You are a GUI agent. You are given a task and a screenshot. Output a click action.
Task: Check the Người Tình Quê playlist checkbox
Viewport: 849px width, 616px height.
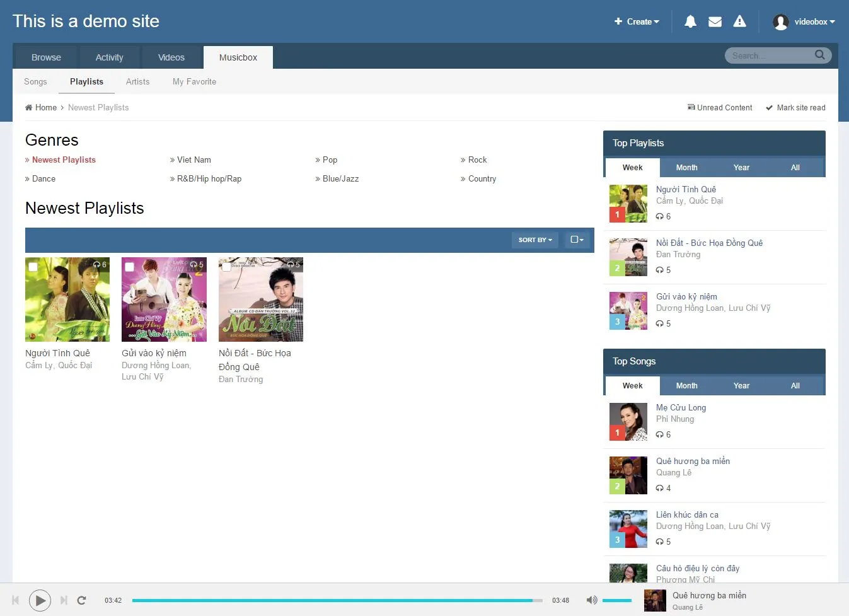point(33,267)
